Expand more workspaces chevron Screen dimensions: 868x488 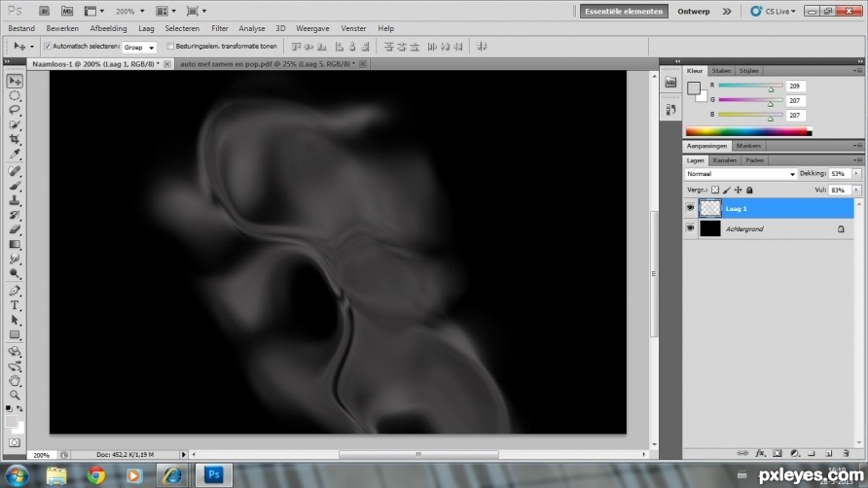[727, 11]
